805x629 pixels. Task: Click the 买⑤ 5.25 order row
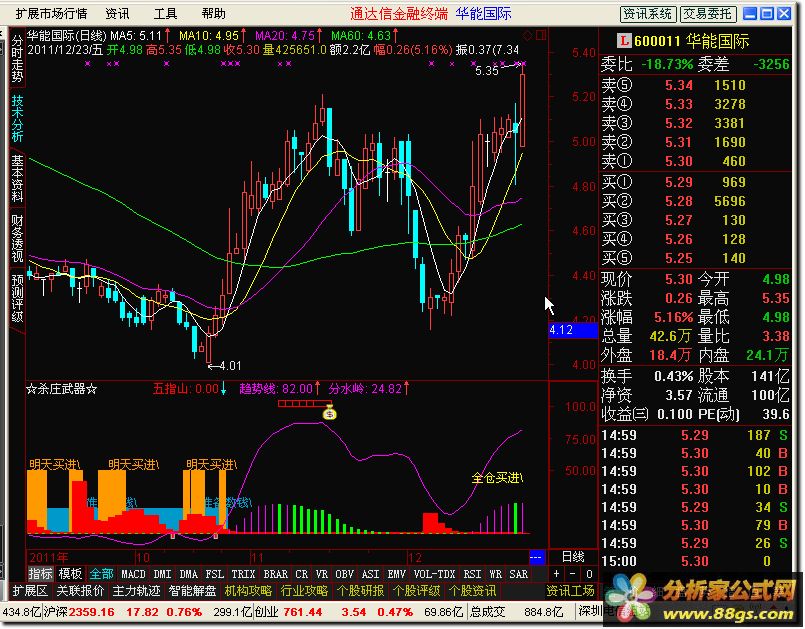[695, 258]
